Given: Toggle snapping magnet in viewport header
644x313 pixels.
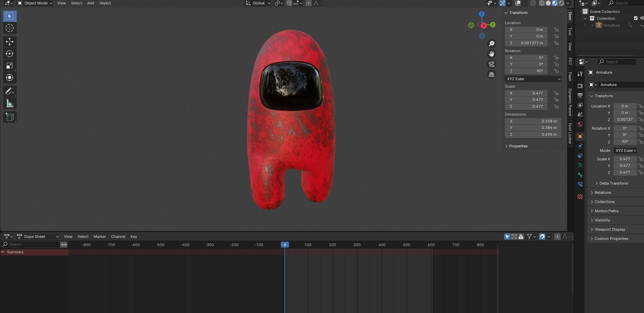Looking at the screenshot, I should [289, 3].
